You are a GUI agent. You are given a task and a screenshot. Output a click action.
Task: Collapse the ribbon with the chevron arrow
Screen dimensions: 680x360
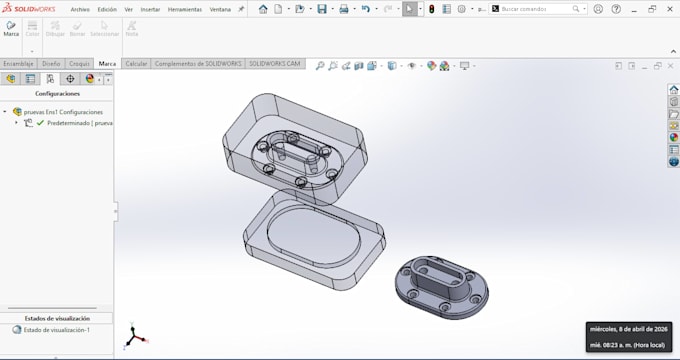pos(673,52)
